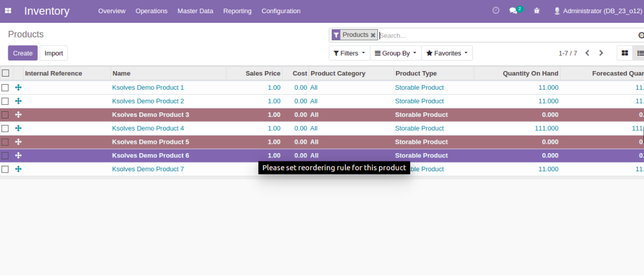Click drag handle for Ksolves Demo Product 7

coord(18,169)
